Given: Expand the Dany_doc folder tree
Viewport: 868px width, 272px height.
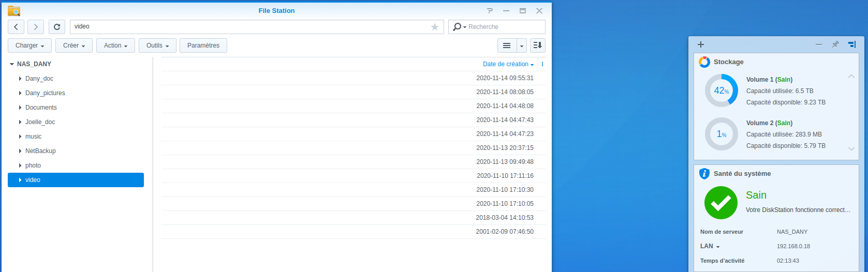Looking at the screenshot, I should [x=20, y=79].
